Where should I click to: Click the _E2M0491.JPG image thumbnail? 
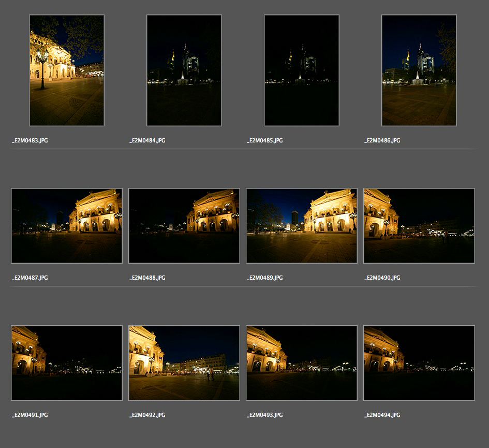tap(67, 363)
